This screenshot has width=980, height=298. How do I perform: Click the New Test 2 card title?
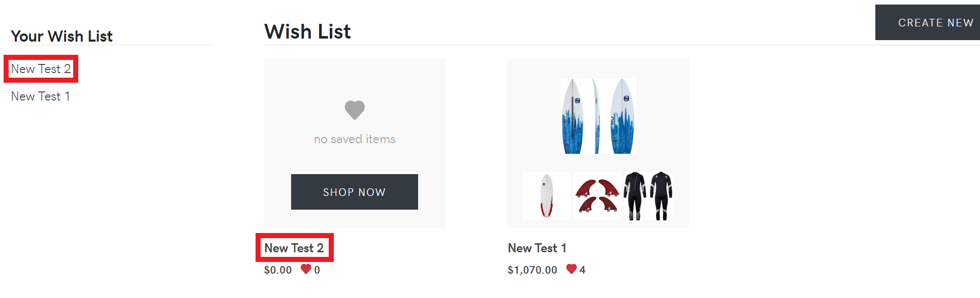point(294,248)
